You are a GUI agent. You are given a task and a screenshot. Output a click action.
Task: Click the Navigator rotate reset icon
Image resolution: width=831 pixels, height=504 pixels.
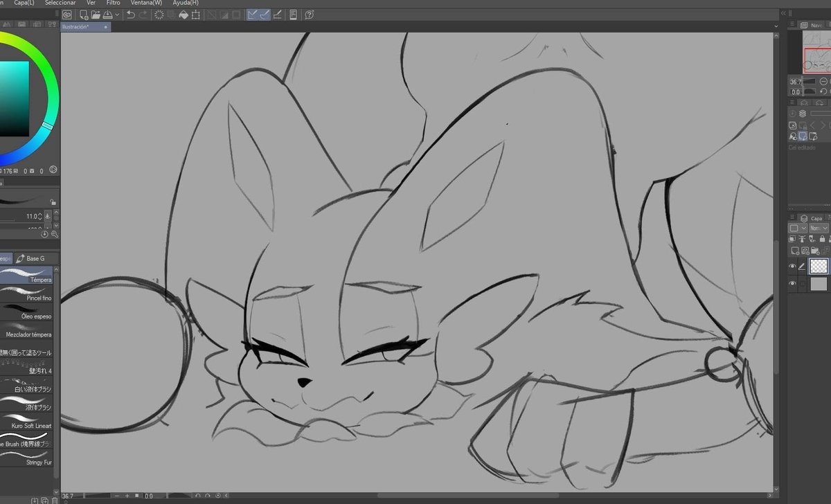(822, 91)
